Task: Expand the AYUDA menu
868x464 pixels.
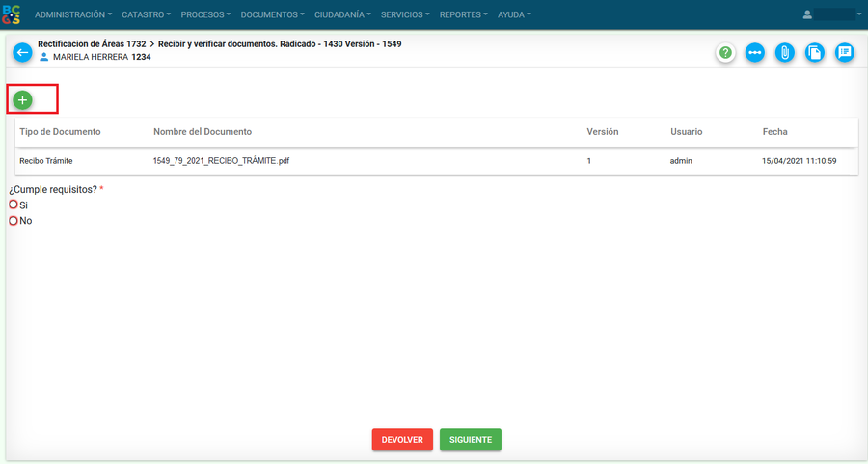Action: (x=513, y=14)
